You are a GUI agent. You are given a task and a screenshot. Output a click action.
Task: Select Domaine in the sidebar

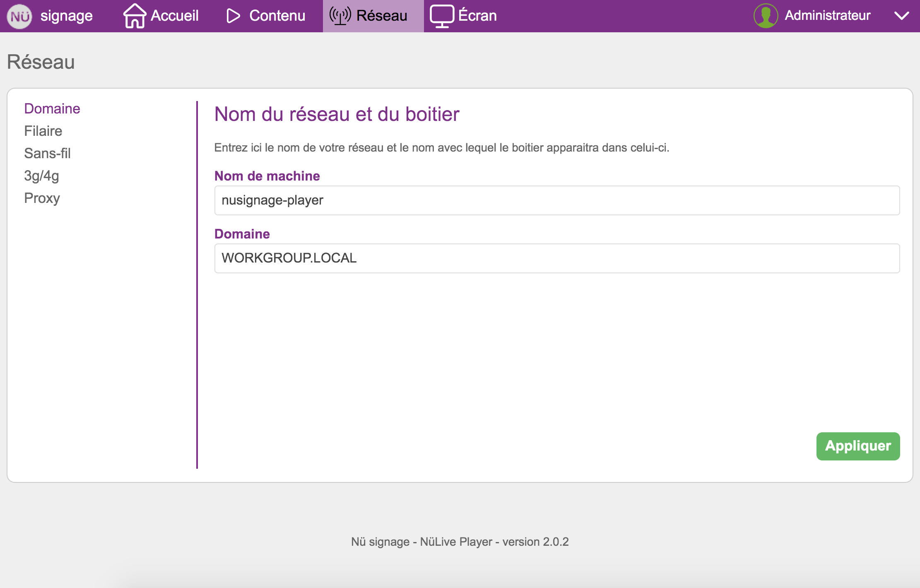click(x=52, y=108)
